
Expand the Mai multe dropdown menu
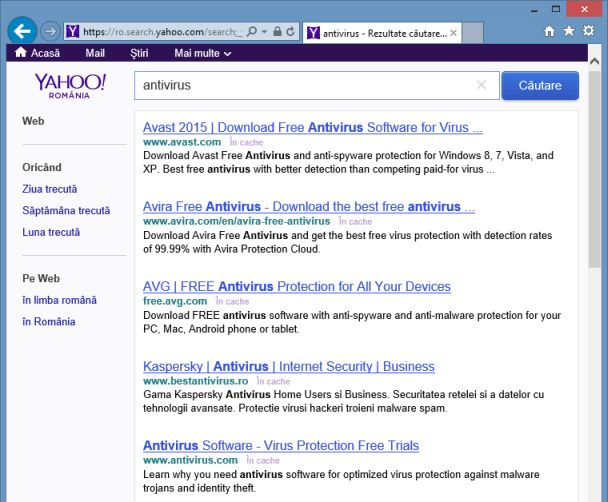(x=203, y=53)
